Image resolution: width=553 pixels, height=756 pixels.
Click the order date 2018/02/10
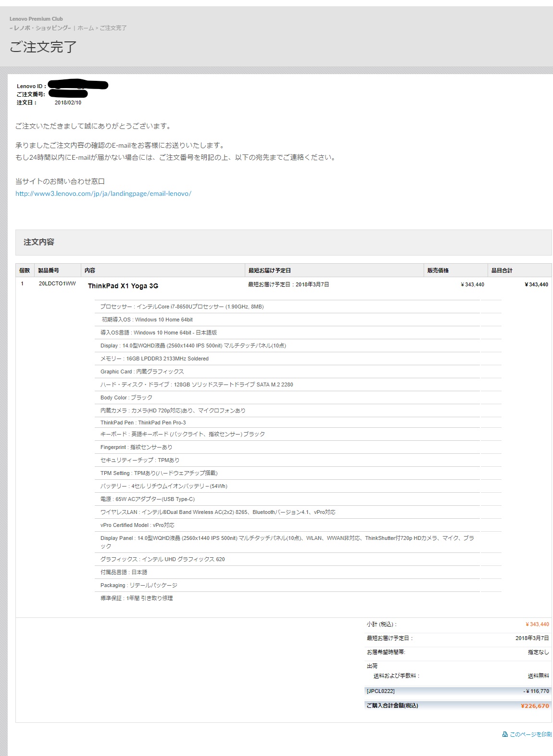tap(68, 103)
